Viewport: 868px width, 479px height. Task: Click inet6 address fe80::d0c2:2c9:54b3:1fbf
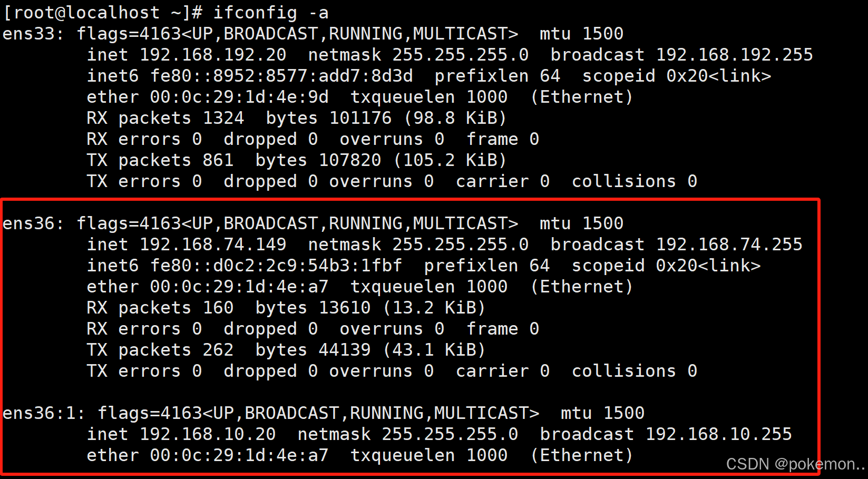[276, 266]
